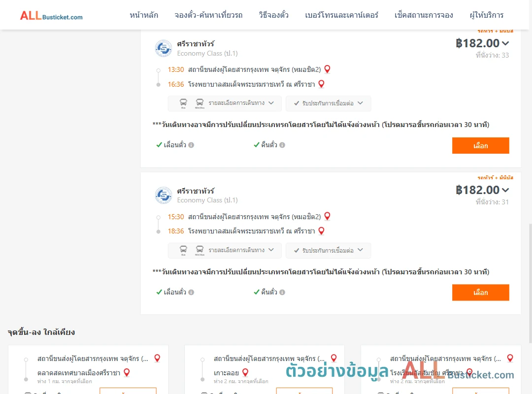Open วิธีจองตั๋ว menu item
The height and width of the screenshot is (394, 532).
(x=273, y=15)
